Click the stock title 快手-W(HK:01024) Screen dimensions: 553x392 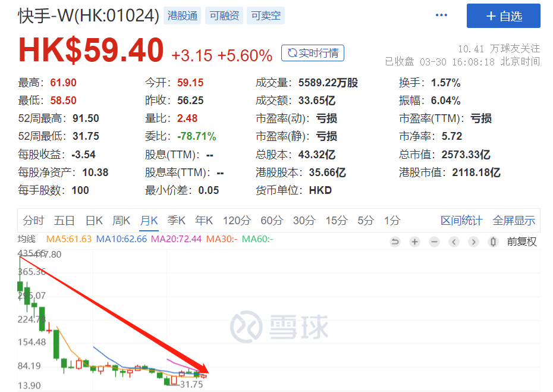coord(89,15)
